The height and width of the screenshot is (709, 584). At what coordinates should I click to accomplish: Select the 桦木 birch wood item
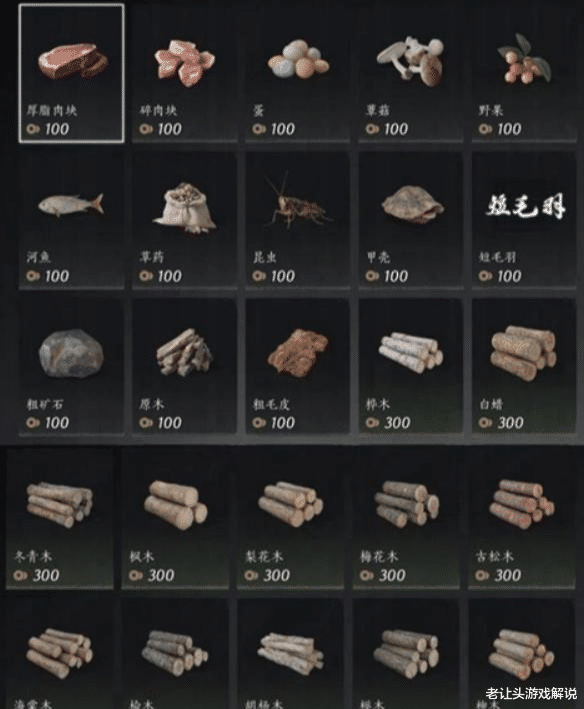coord(411,367)
